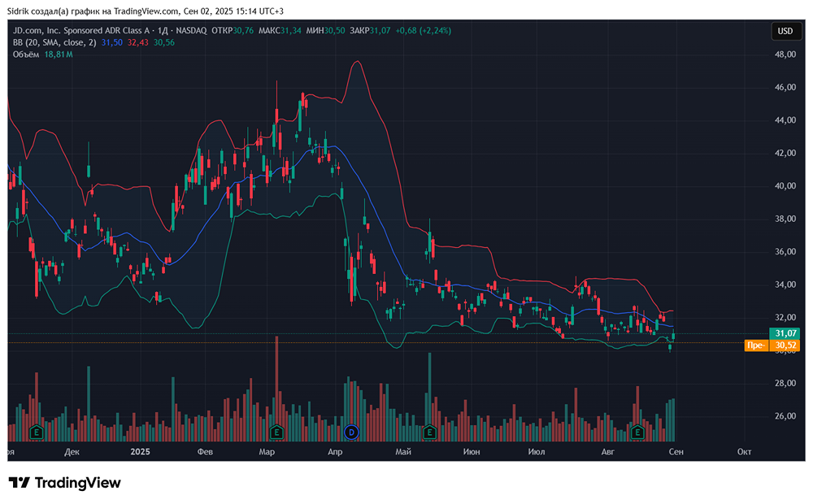Click the Сен label on time axis
This screenshot has height=504, width=813.
tap(675, 451)
